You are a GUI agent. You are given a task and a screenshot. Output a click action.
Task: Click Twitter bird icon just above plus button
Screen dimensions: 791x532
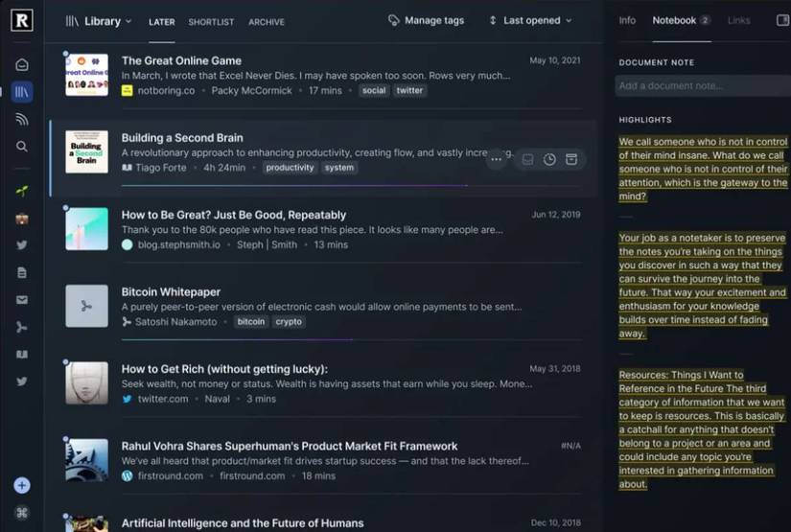[22, 382]
